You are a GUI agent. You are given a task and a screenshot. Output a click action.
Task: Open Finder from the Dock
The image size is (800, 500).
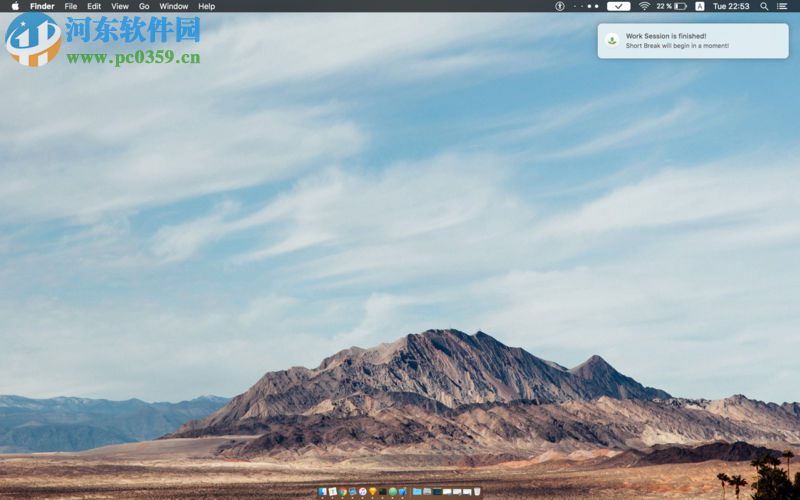(322, 491)
